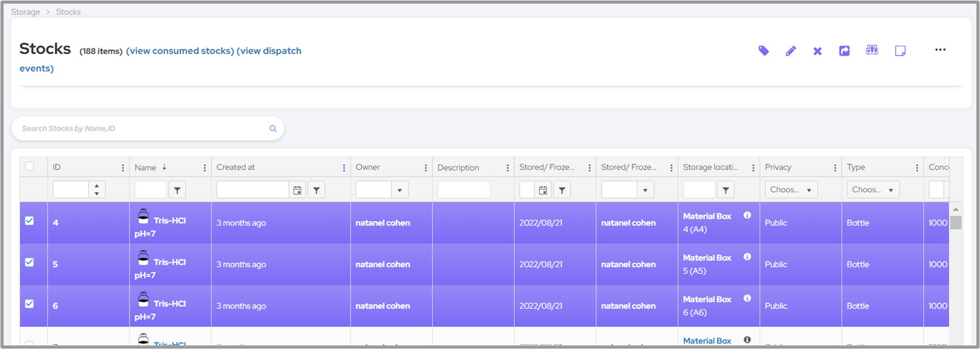The image size is (980, 349).
Task: Click the test tubes rack icon
Action: (872, 50)
